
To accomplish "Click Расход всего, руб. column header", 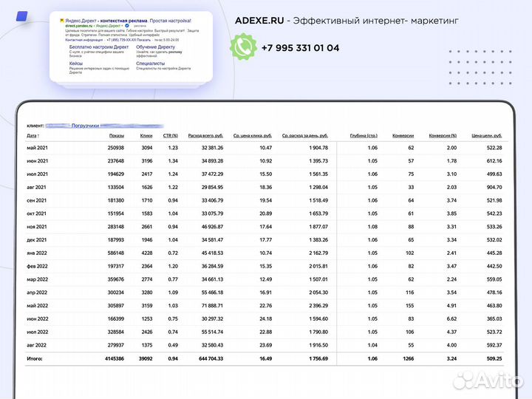I will (206, 136).
